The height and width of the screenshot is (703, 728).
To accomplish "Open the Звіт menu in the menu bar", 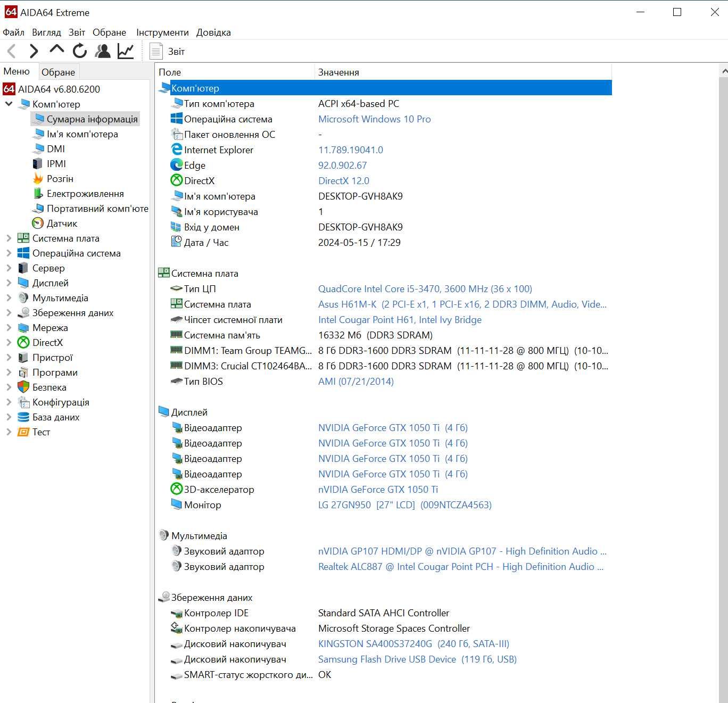I will point(77,32).
